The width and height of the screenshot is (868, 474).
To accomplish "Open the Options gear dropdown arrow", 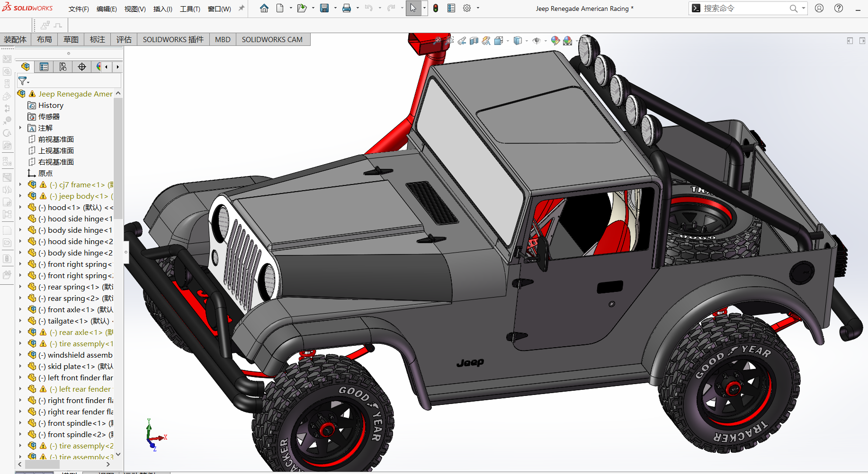I will 478,8.
